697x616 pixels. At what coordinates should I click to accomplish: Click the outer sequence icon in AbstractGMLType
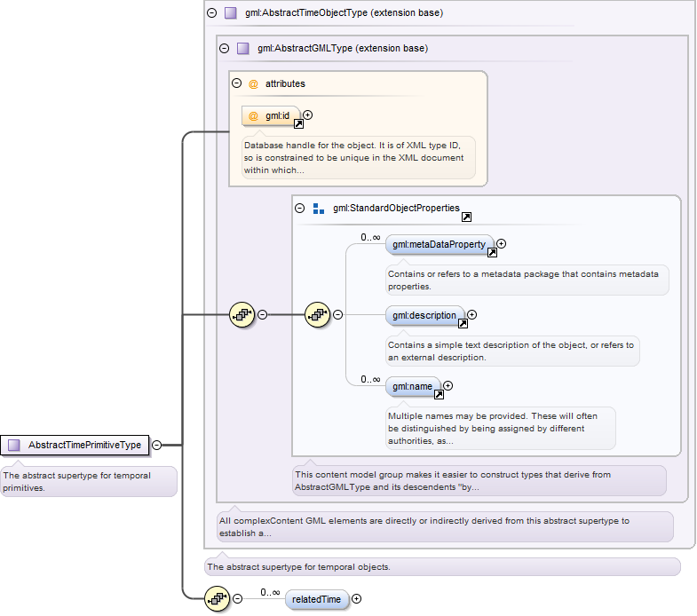242,315
